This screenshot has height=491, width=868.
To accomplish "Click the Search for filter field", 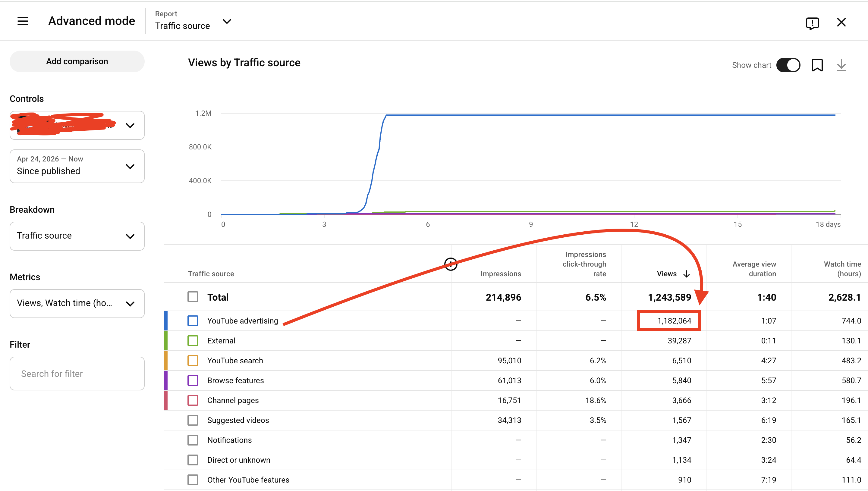I will coord(77,374).
